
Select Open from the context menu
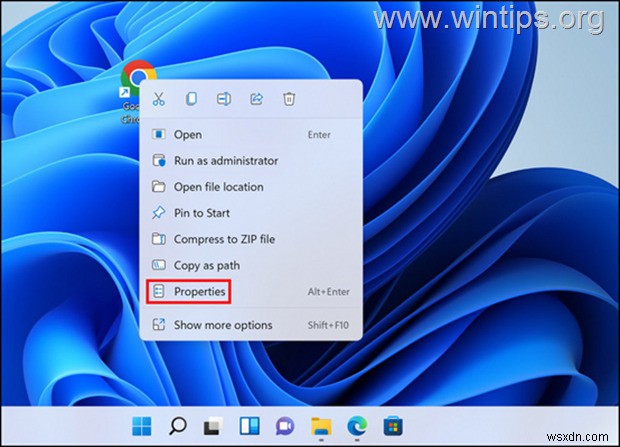251,134
